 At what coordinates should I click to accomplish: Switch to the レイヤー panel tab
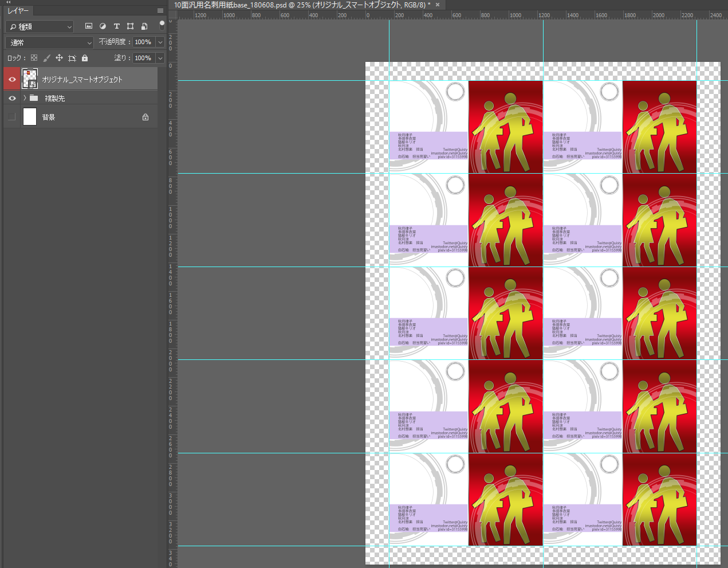18,11
